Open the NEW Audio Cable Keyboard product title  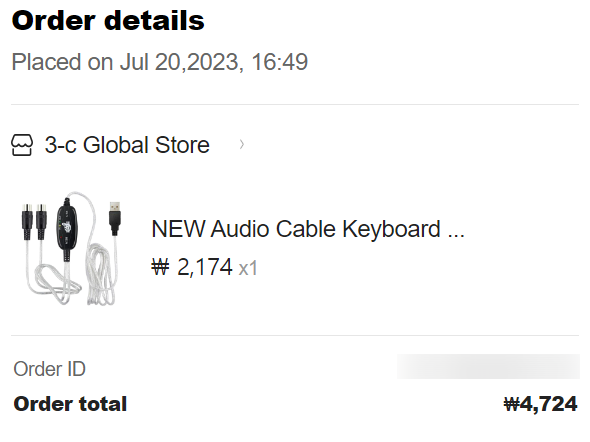point(296,229)
